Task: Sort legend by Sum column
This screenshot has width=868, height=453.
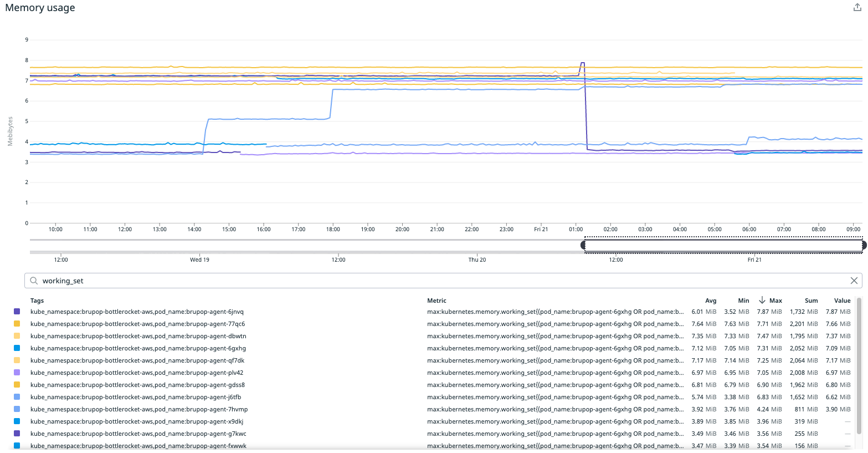Action: [811, 301]
